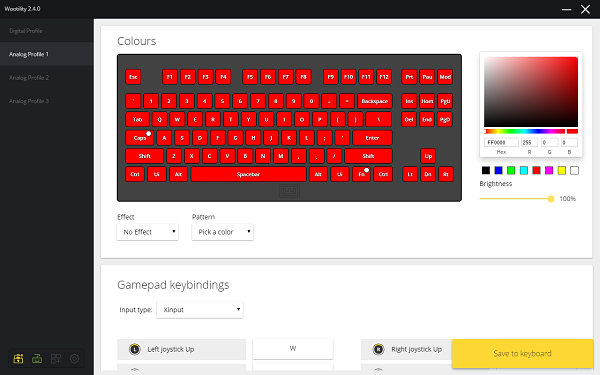The height and width of the screenshot is (375, 600).
Task: Select the Caps key with indicator dot
Action: [140, 138]
